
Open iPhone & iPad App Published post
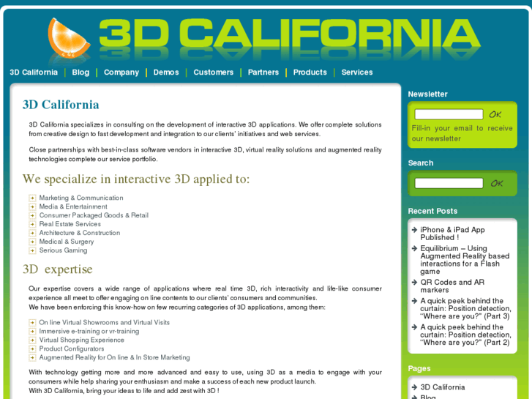click(x=452, y=234)
